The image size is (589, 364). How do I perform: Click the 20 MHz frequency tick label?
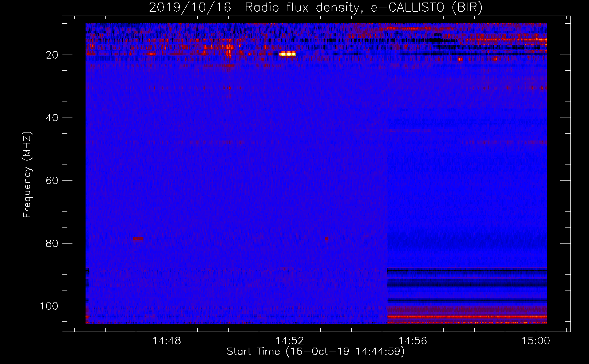(52, 55)
